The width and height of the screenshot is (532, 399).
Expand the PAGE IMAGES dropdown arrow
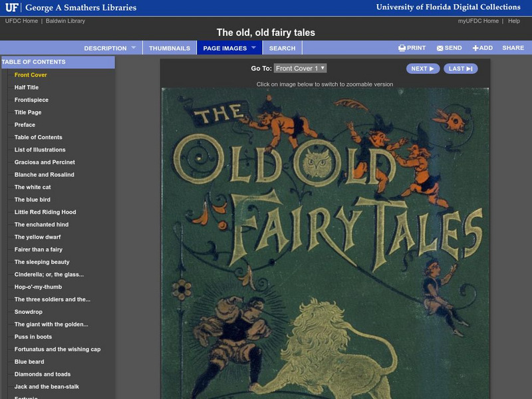click(x=254, y=48)
